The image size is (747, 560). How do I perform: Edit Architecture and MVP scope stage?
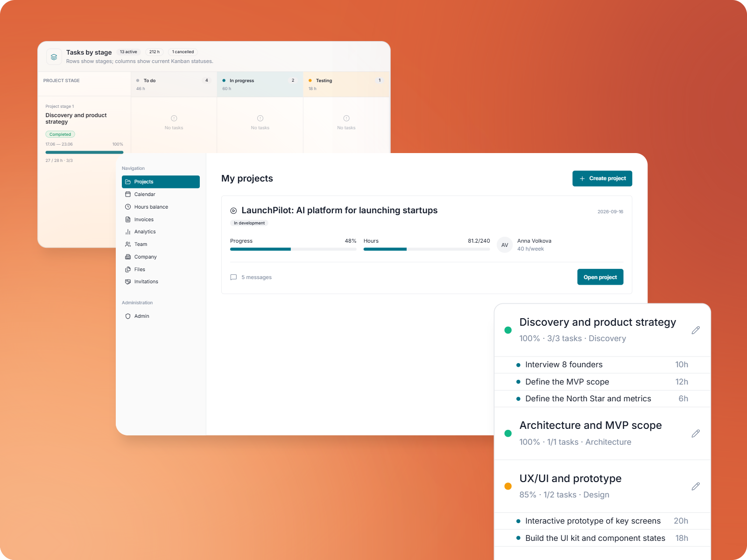696,434
